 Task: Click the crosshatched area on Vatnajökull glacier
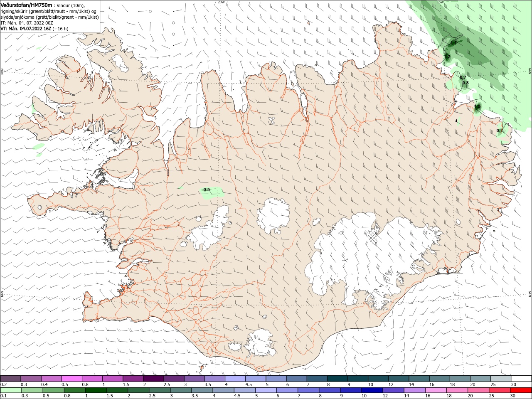coord(373,237)
